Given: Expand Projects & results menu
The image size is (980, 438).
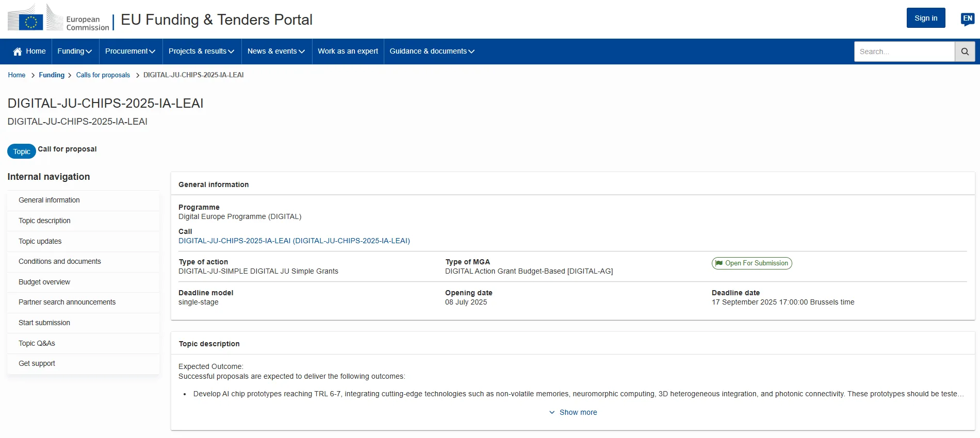Looking at the screenshot, I should coord(202,52).
